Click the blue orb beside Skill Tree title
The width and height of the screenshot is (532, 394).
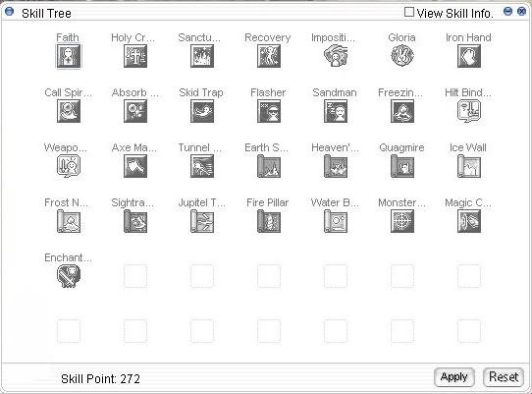[9, 12]
